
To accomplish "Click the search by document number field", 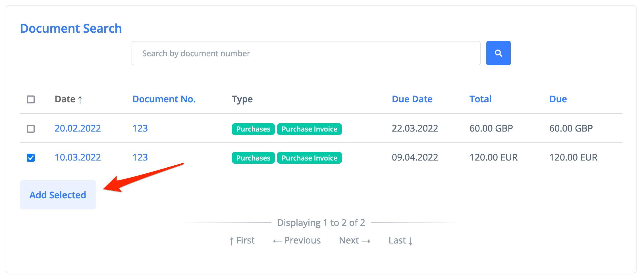I will click(306, 53).
